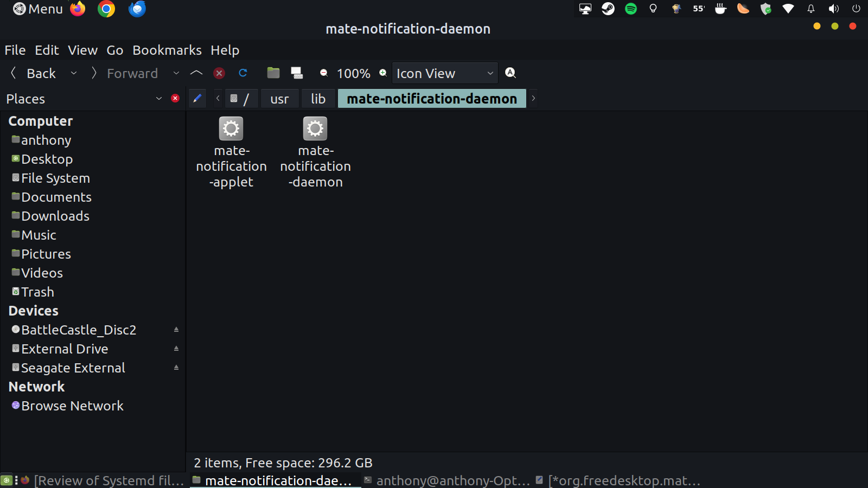Expand the Back history dropdown arrow
Viewport: 868px width, 488px height.
pyautogui.click(x=74, y=73)
